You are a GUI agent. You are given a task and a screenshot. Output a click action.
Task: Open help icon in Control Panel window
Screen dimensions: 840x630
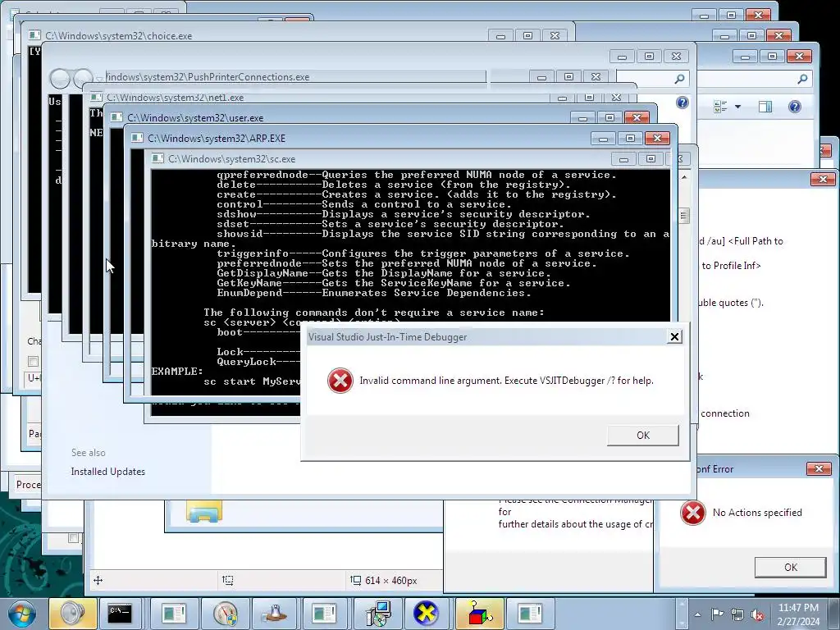[x=682, y=103]
